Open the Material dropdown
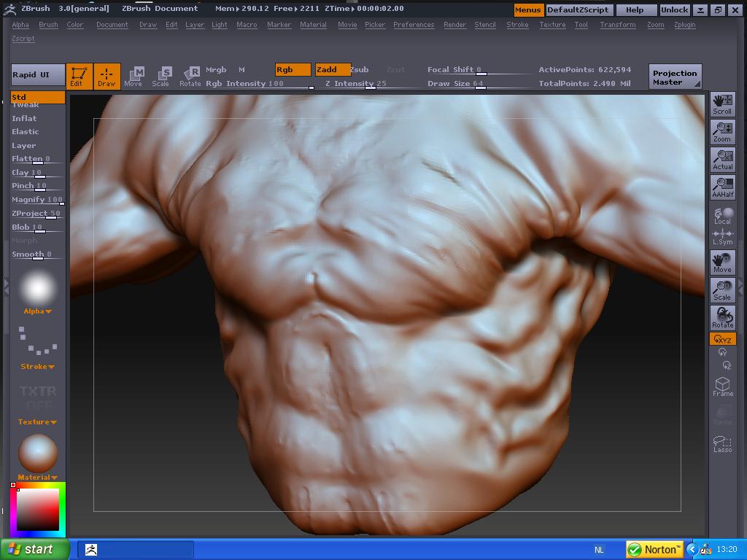Viewport: 747px width, 560px height. 38,477
